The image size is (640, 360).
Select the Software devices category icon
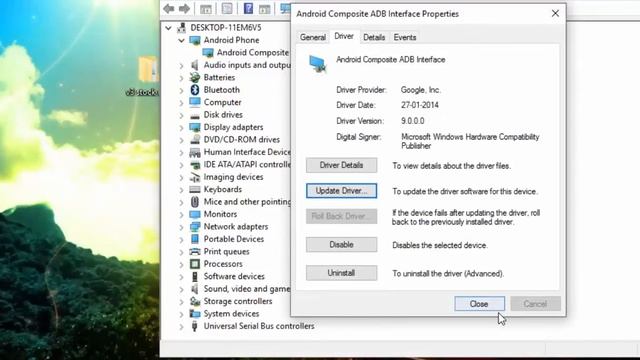point(195,276)
